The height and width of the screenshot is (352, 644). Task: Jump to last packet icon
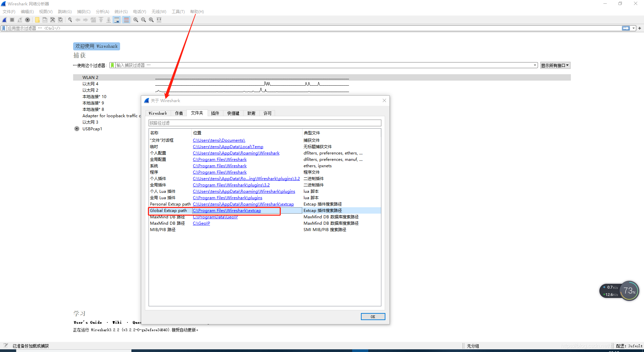click(x=109, y=20)
